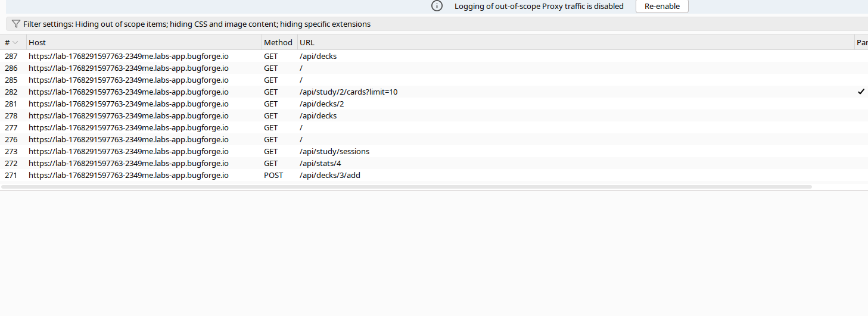
Task: Sort by the Method column header
Action: 278,43
